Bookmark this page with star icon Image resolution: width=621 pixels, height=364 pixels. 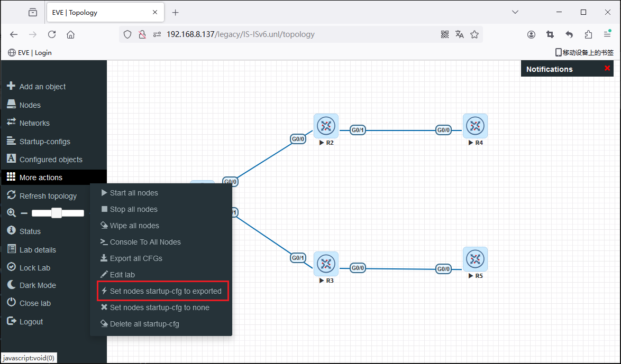pyautogui.click(x=474, y=34)
